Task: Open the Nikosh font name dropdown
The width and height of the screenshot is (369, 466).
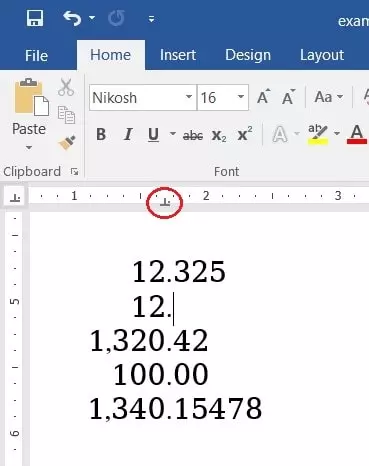Action: [189, 97]
